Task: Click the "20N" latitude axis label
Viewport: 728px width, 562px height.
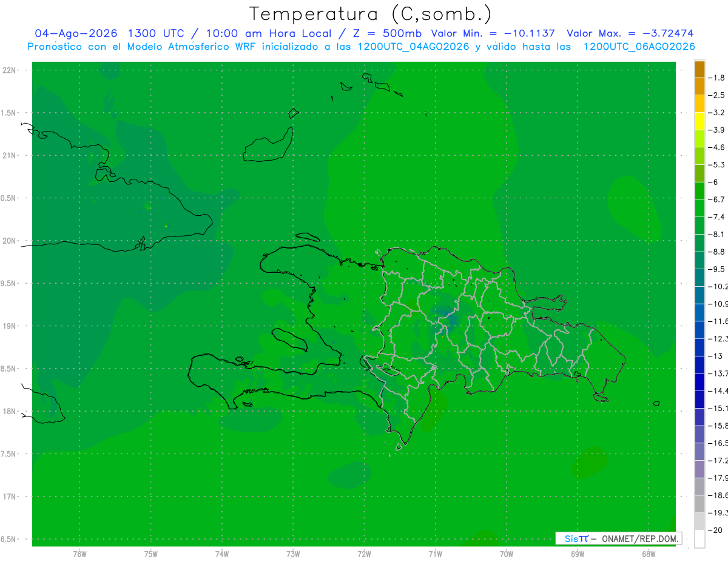Action: (x=9, y=241)
